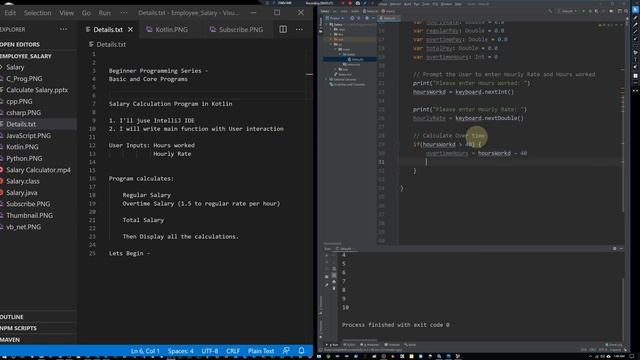
Task: Select the highlighted Kotlin file in Project tree
Action: coord(349,59)
